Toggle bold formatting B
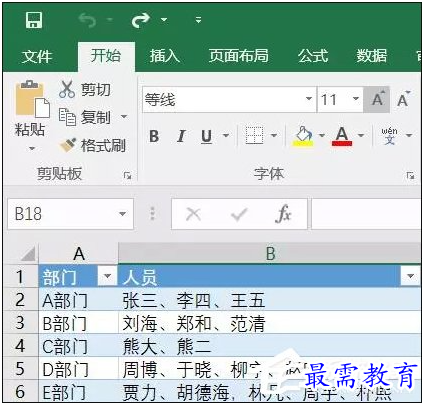 [x=154, y=136]
